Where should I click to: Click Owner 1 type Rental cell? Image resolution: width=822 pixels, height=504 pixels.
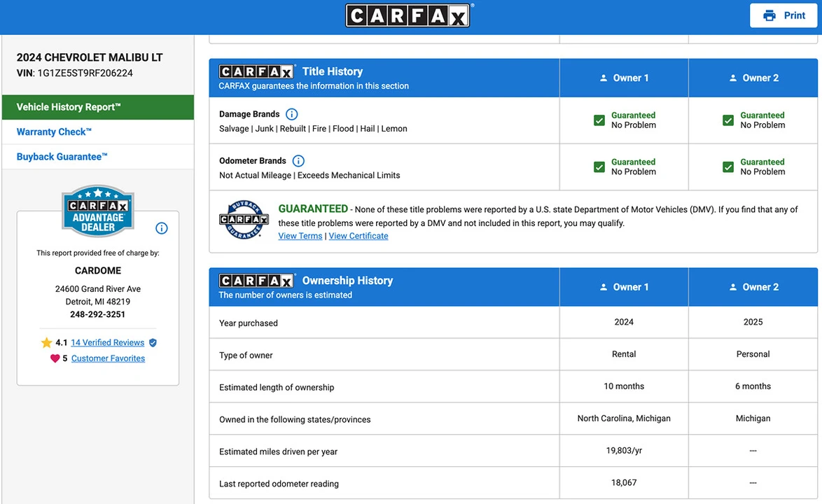[x=624, y=354]
